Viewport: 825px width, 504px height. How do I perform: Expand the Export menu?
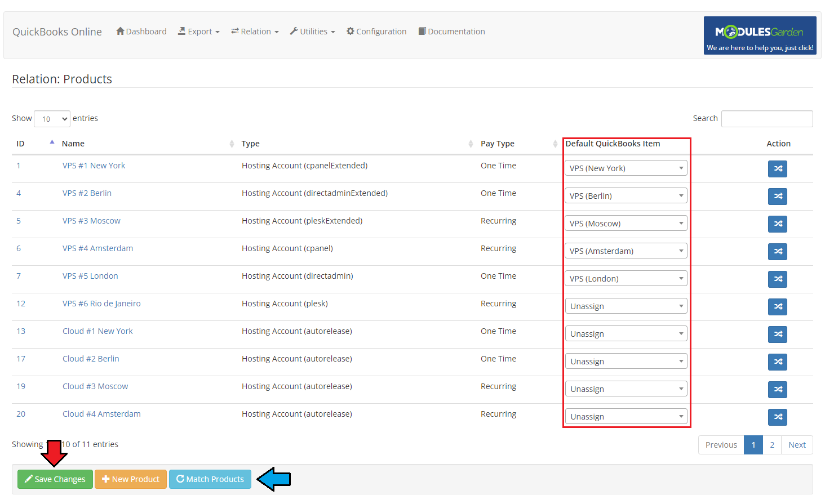point(199,32)
